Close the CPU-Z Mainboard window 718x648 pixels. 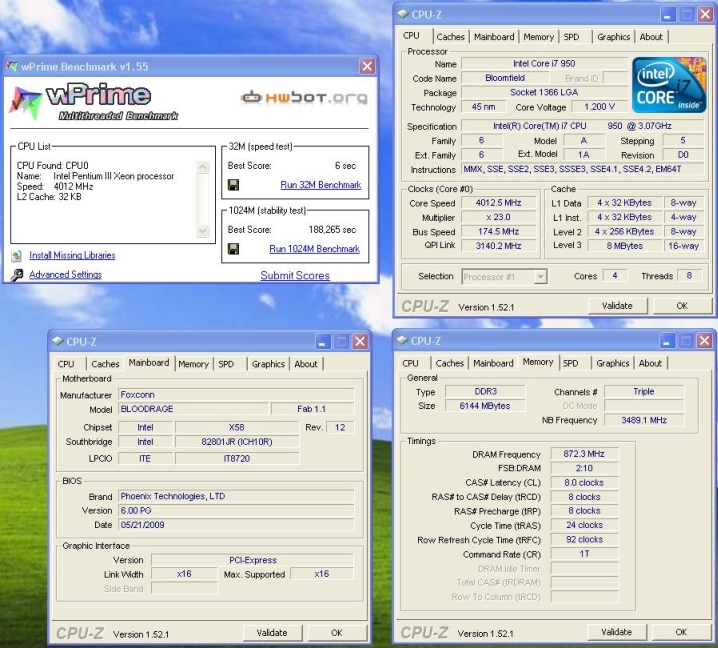point(360,342)
